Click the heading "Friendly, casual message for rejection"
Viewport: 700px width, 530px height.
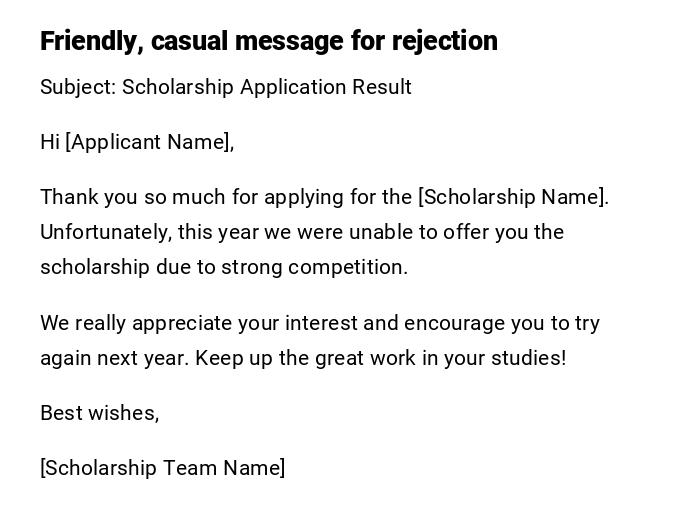268,41
